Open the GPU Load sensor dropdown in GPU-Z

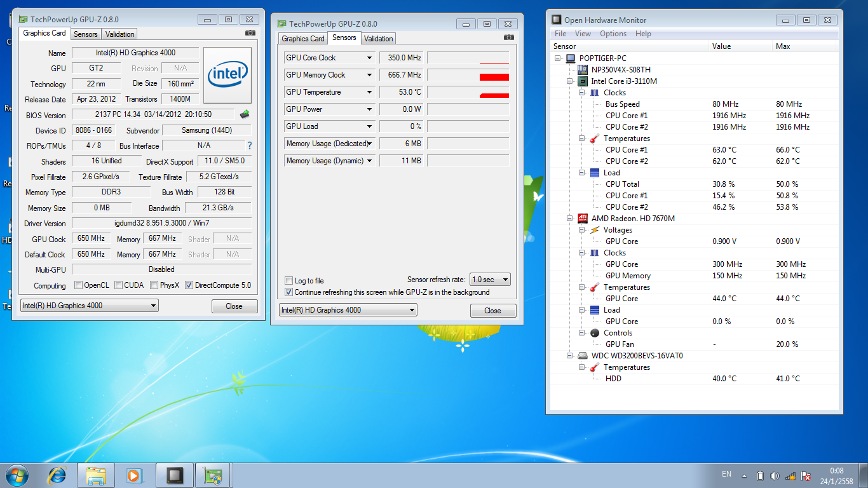(x=369, y=126)
